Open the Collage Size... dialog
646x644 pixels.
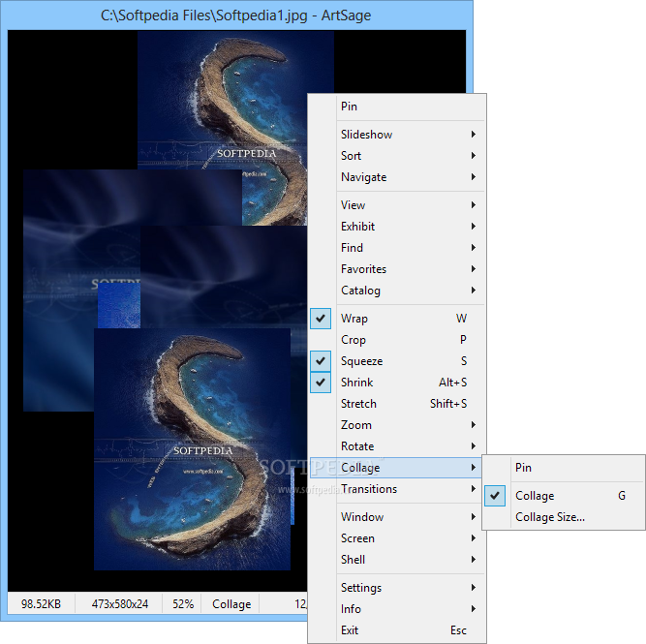click(564, 517)
